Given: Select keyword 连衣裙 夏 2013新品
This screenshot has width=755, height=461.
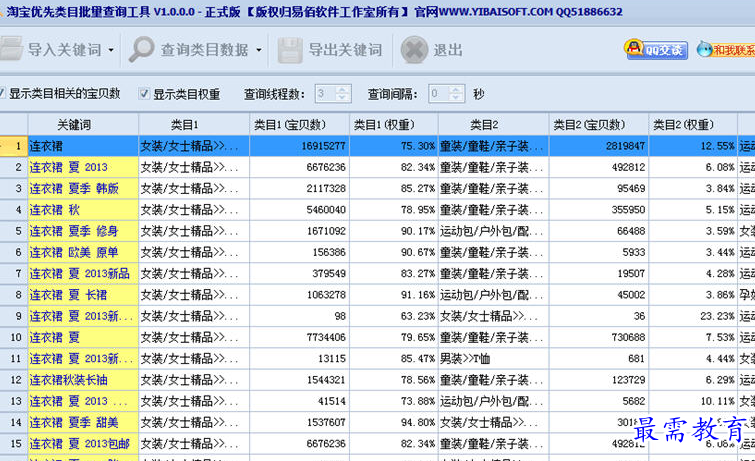Looking at the screenshot, I should click(x=83, y=274).
